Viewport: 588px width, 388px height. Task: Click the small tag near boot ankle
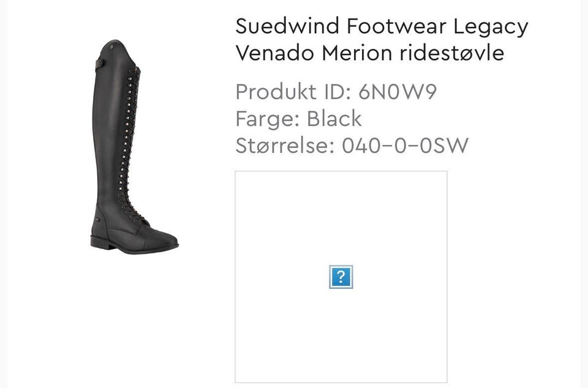97,220
